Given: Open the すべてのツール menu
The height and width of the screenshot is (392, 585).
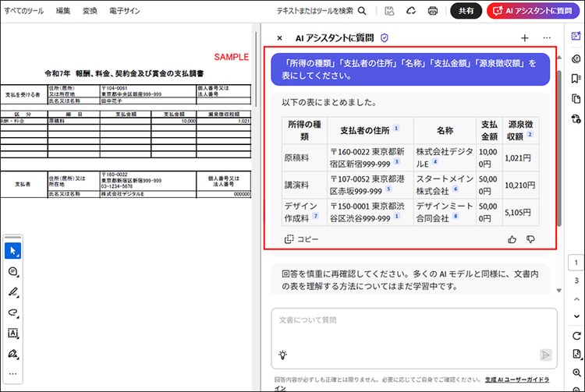Looking at the screenshot, I should point(23,11).
